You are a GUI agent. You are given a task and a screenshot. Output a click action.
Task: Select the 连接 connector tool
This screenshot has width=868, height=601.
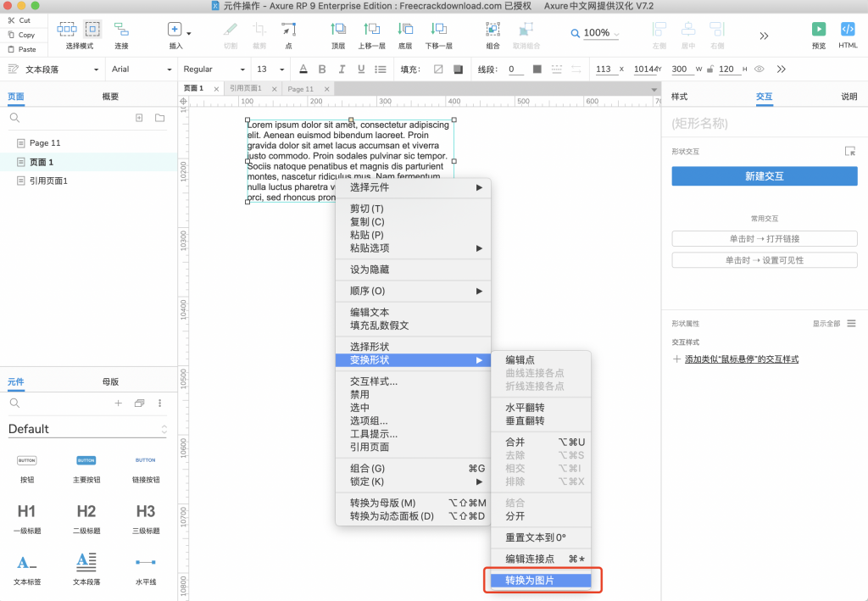pos(121,30)
